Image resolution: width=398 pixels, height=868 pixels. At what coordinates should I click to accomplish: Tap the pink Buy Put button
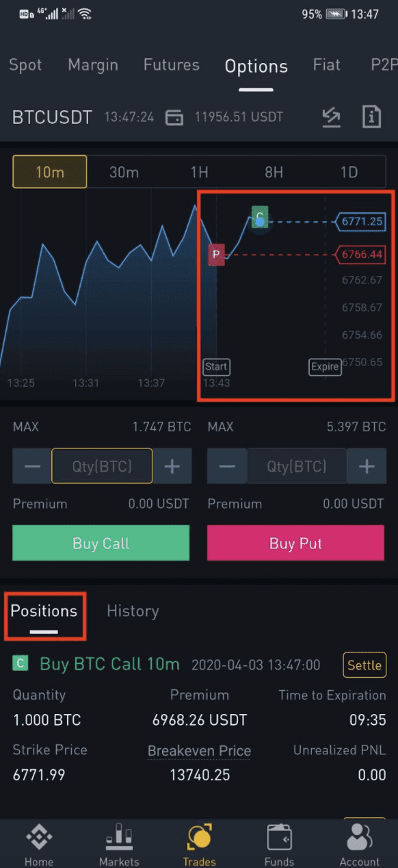[x=295, y=544]
